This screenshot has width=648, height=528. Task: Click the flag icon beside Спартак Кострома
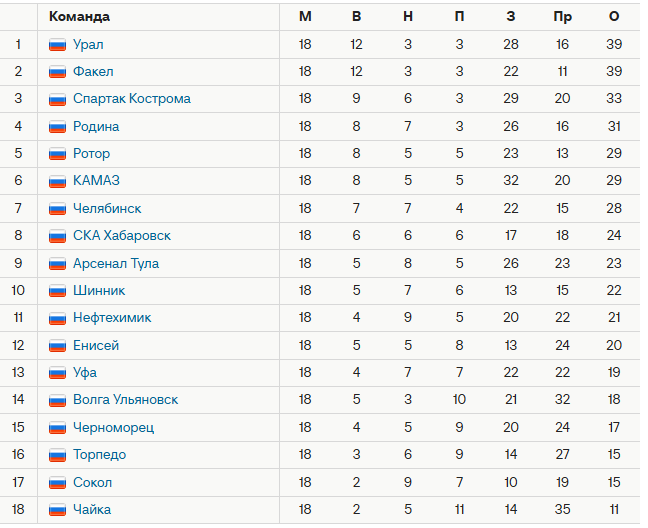click(57, 99)
